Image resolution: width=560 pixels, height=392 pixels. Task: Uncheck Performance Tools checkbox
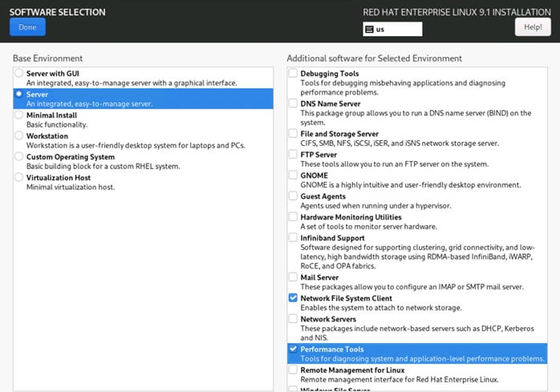point(293,349)
